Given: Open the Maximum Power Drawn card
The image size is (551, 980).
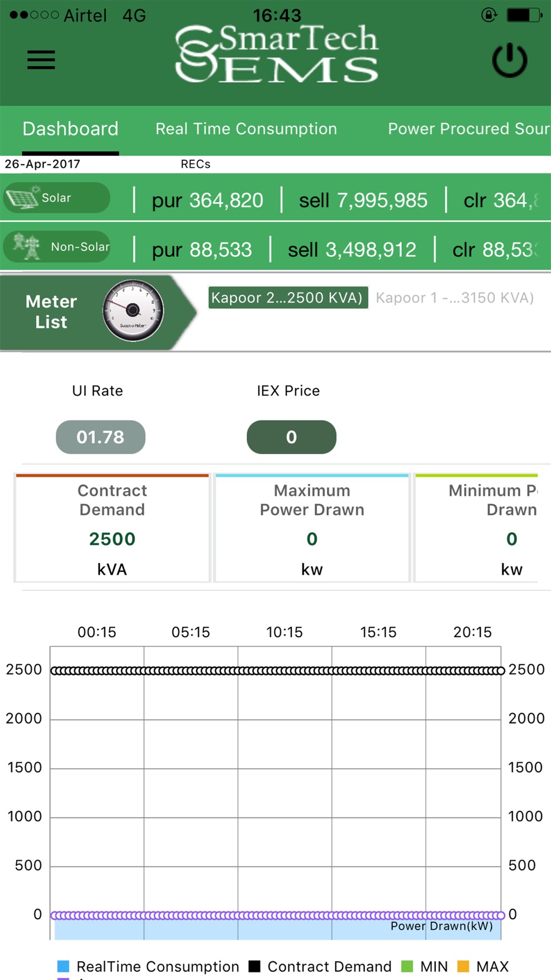Looking at the screenshot, I should [312, 528].
